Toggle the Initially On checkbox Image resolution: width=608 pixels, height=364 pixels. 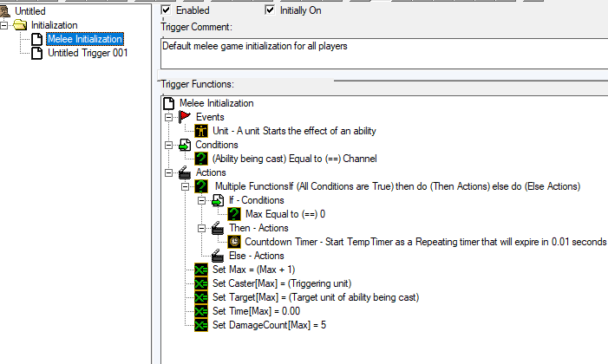coord(270,10)
